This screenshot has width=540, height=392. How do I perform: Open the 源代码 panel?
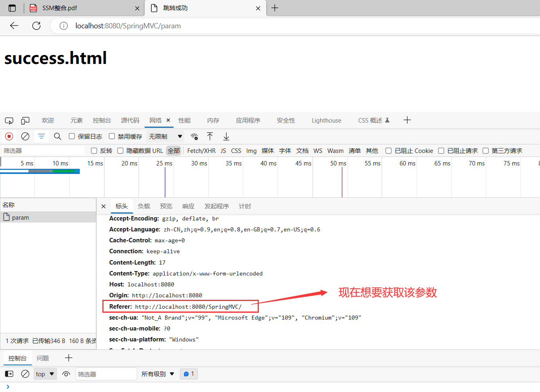[x=130, y=121]
